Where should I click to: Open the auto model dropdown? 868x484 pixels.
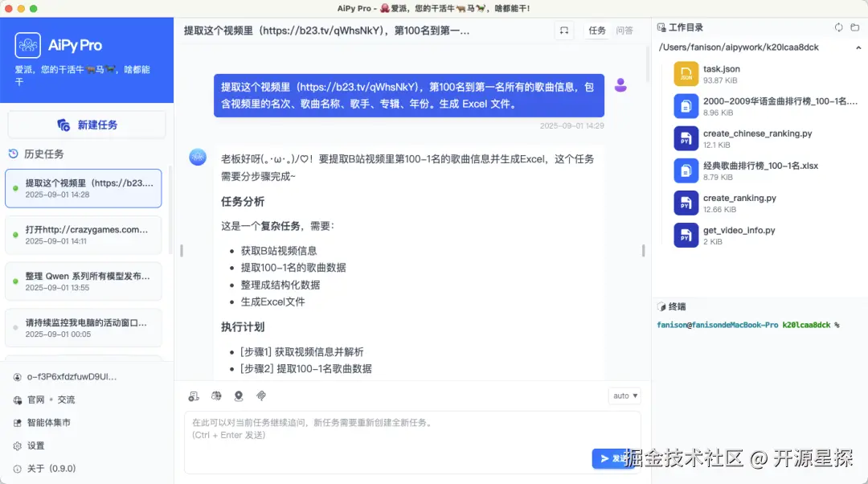click(x=624, y=395)
